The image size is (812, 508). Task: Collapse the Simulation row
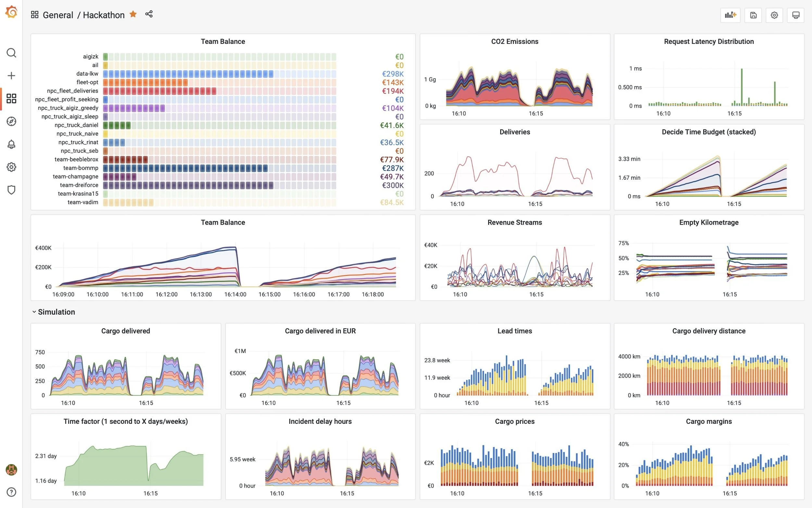[x=56, y=312]
